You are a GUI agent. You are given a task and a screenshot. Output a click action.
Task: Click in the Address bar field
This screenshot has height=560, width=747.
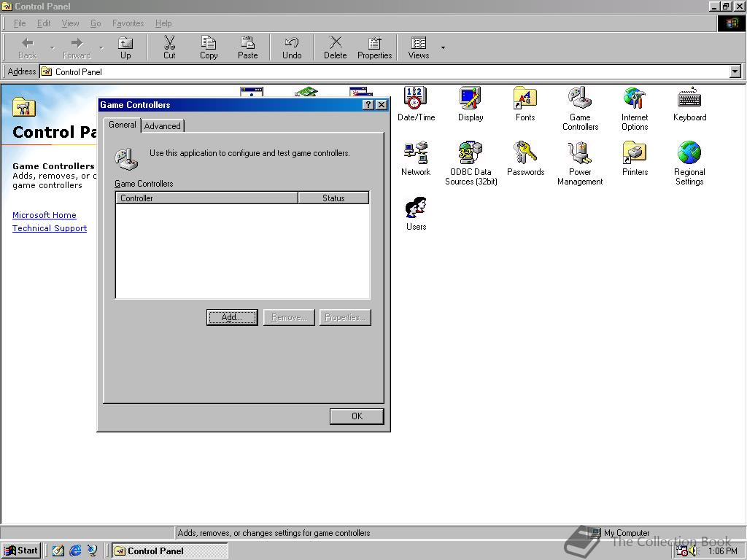coord(385,72)
